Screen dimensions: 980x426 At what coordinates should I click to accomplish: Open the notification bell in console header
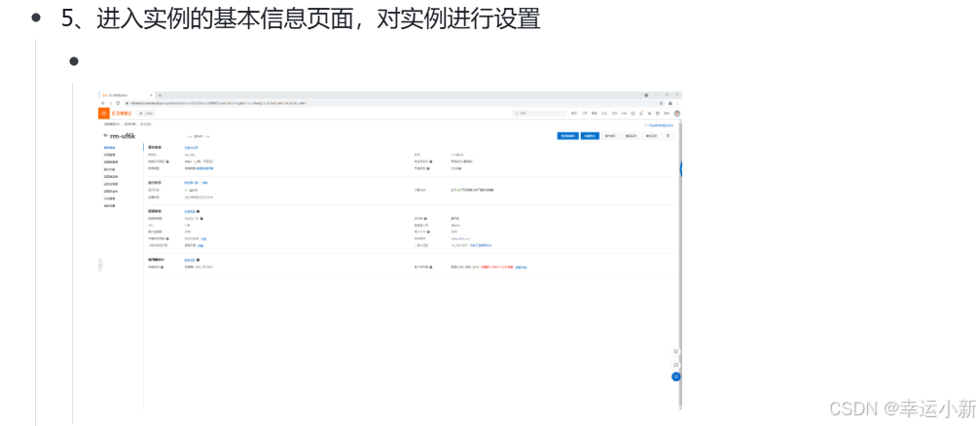[641, 114]
